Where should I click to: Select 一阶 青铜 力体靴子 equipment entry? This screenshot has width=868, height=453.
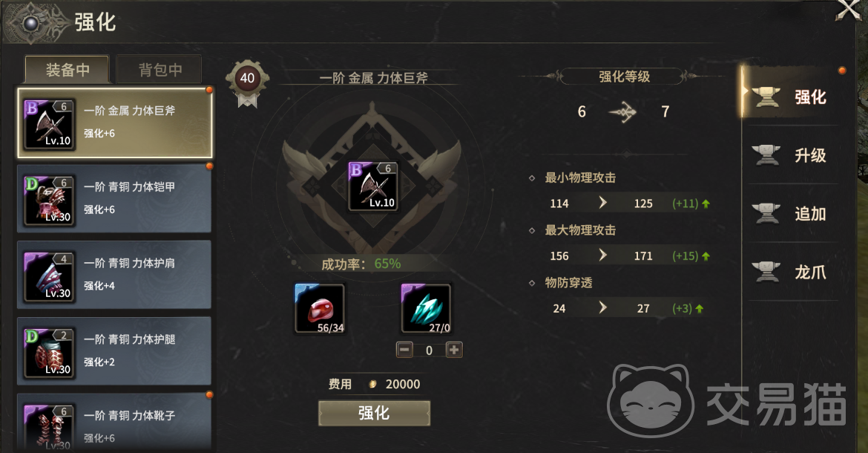pyautogui.click(x=114, y=422)
